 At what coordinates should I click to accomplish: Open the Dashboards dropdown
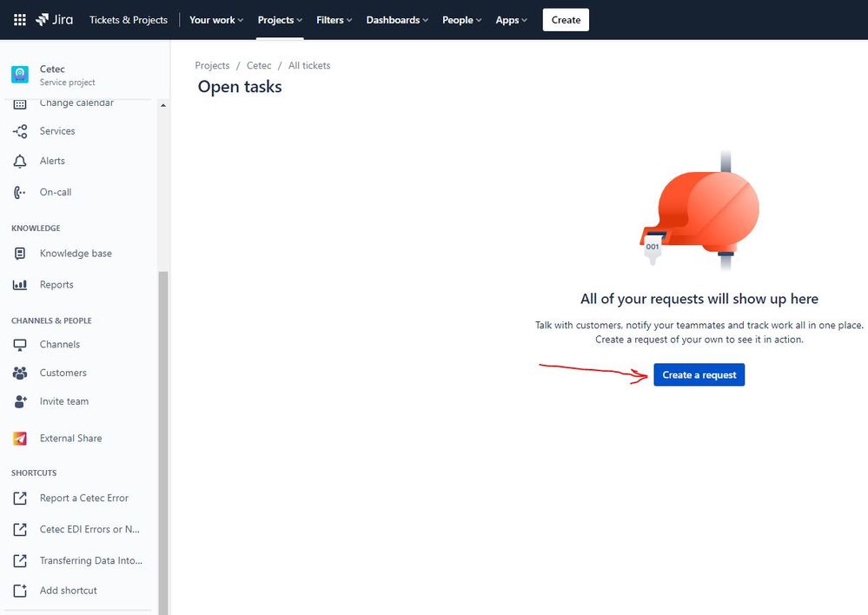pos(397,20)
